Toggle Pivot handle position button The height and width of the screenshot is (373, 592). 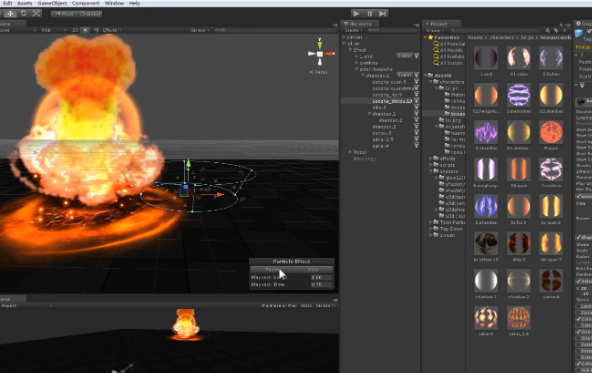(x=64, y=14)
